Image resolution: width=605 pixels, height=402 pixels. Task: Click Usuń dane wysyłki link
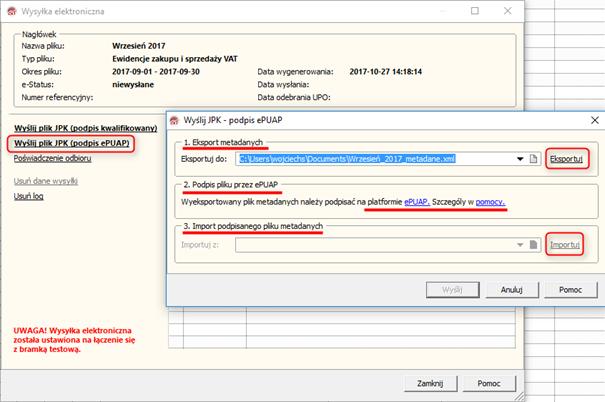pos(46,181)
